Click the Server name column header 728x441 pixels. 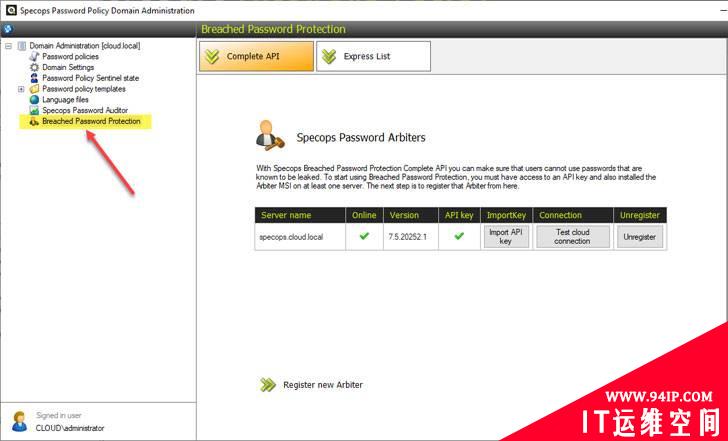pos(300,215)
